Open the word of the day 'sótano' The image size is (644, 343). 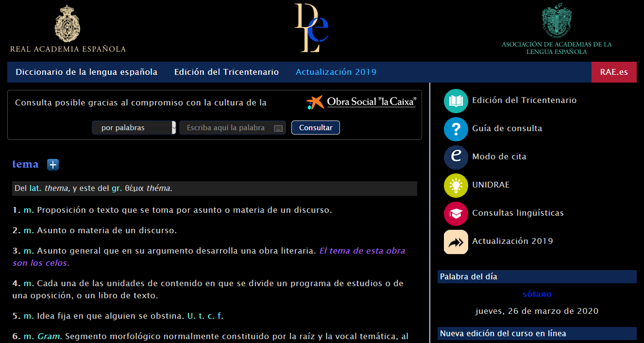pyautogui.click(x=537, y=294)
